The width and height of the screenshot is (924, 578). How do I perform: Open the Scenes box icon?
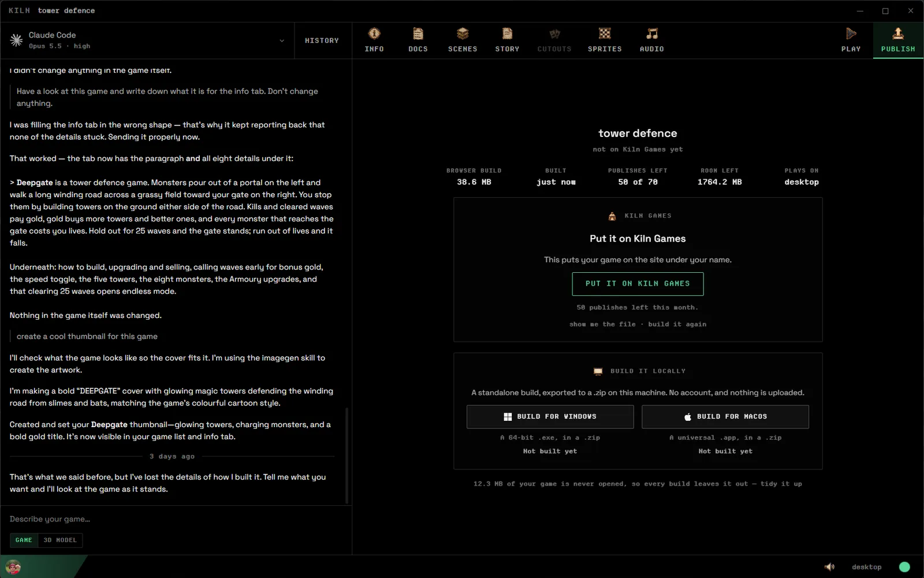463,34
